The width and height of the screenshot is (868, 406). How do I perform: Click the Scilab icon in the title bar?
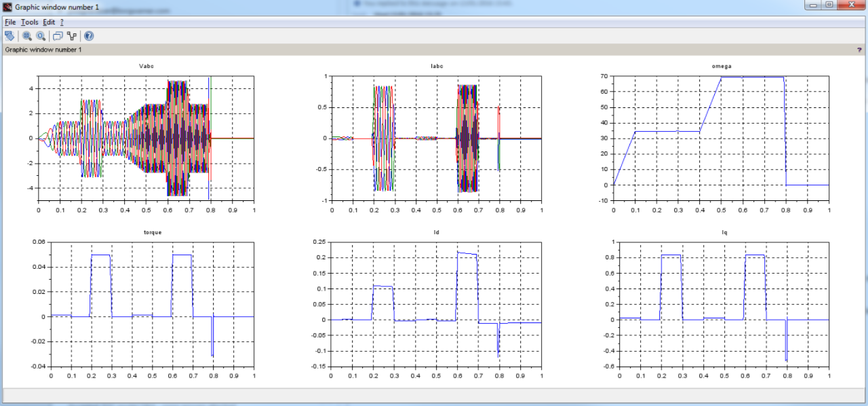[x=7, y=6]
